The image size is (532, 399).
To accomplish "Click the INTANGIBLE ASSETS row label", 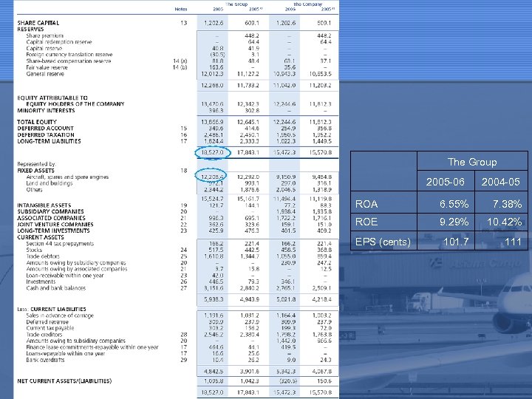I will point(44,205).
